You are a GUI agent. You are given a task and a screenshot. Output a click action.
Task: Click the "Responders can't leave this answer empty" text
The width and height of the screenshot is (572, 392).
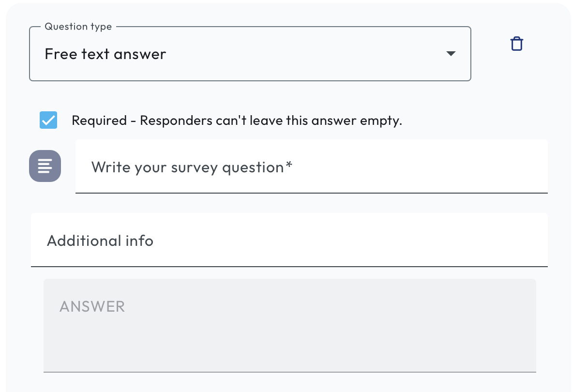pos(271,121)
